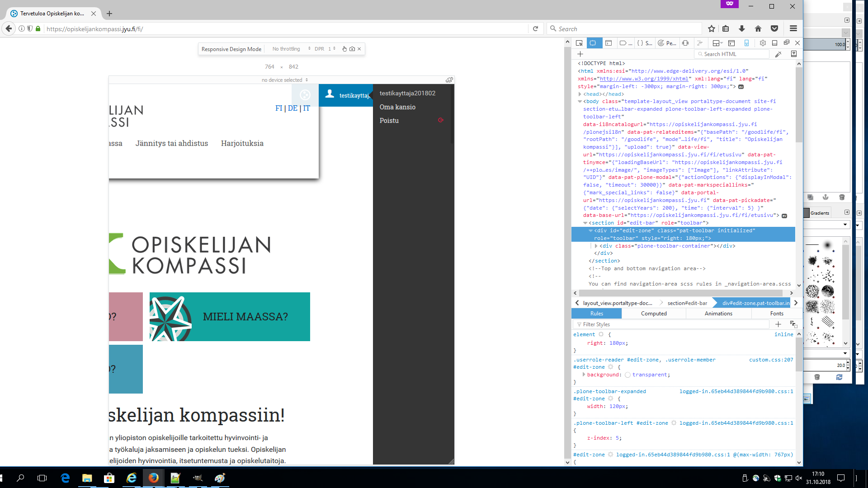The image size is (868, 488).
Task: Click the Search HTML field
Action: pos(731,54)
